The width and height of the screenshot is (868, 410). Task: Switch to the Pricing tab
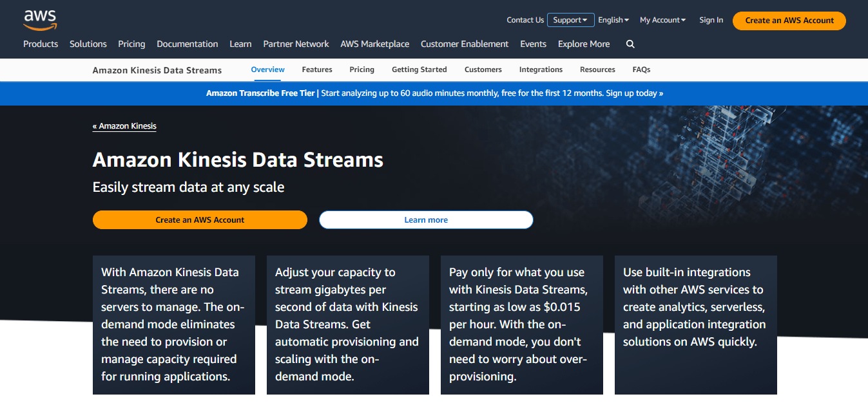pos(362,70)
